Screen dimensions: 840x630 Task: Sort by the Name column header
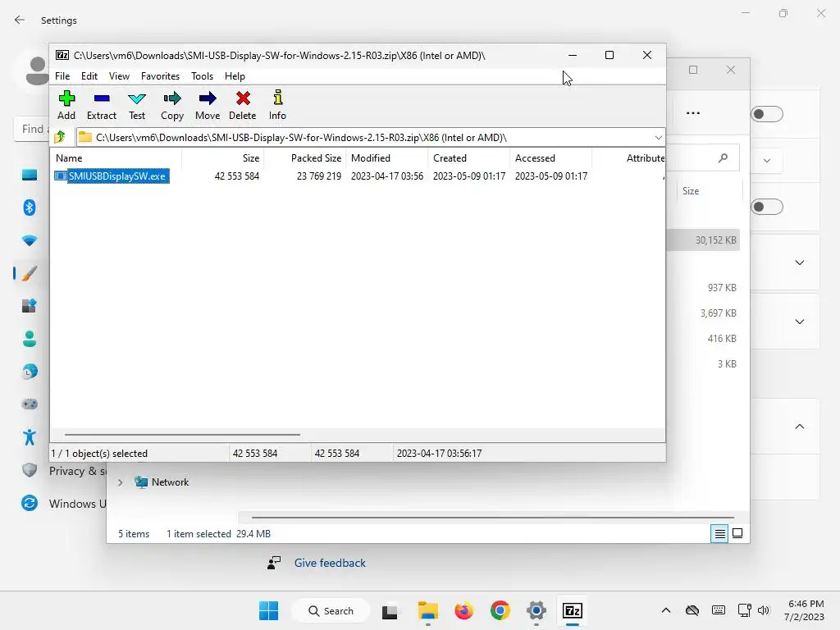[116, 158]
